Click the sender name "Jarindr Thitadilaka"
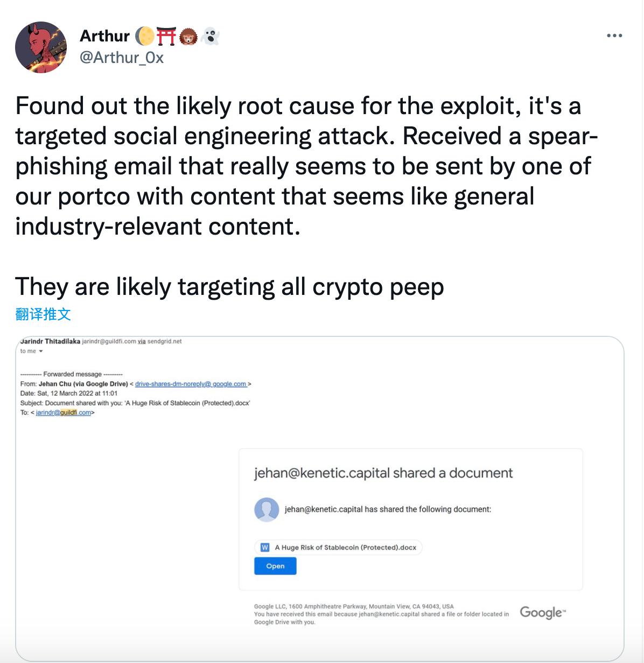The height and width of the screenshot is (663, 644). tap(50, 341)
